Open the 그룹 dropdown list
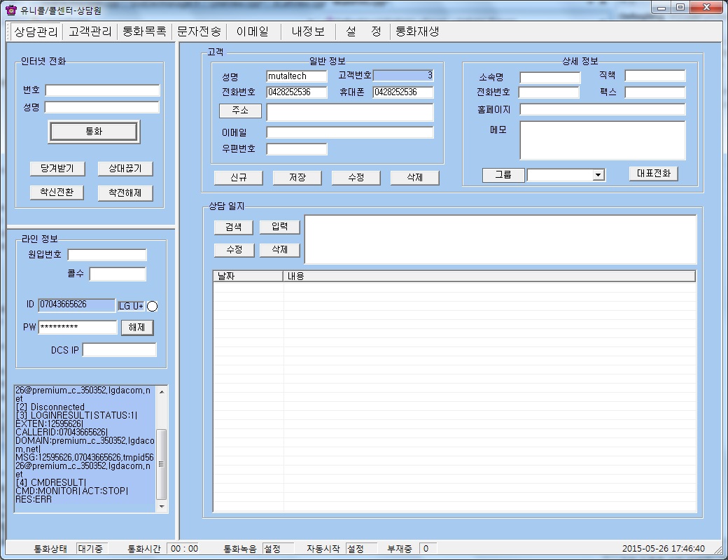Image resolution: width=728 pixels, height=560 pixels. click(598, 175)
